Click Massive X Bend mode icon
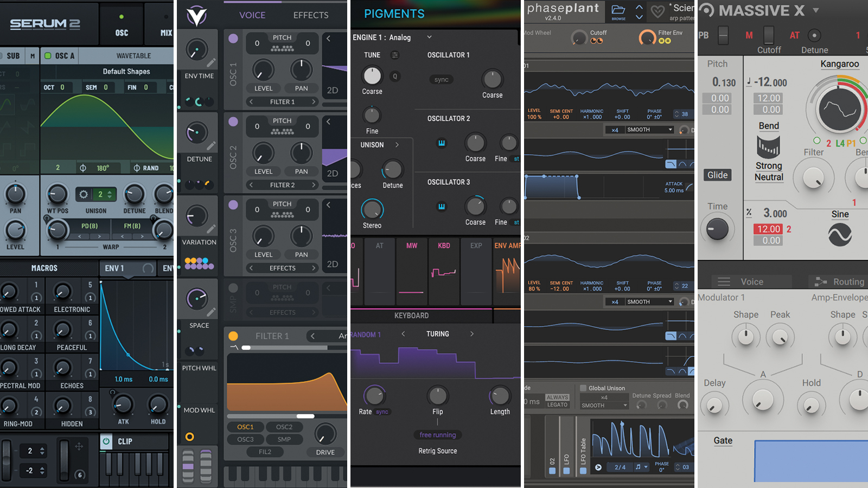868x488 pixels. click(769, 146)
